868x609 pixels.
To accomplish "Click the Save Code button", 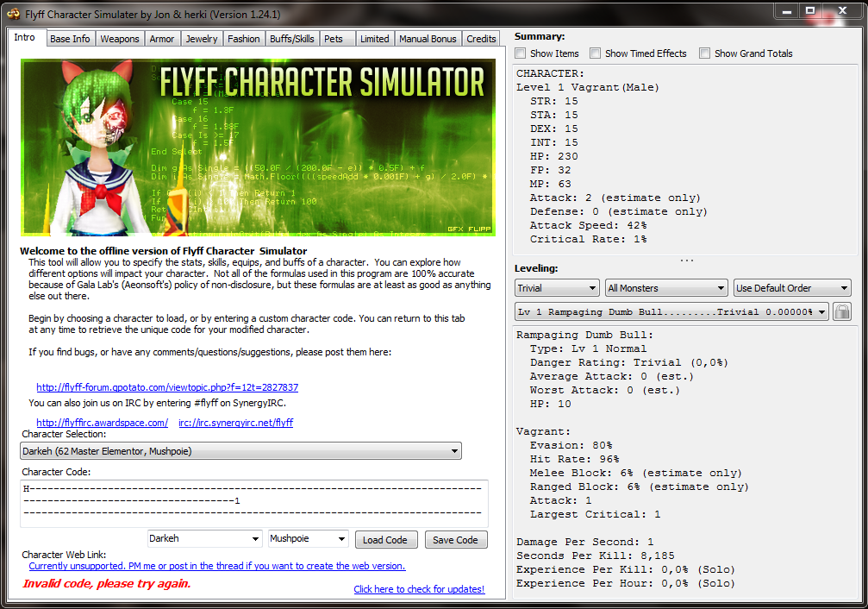I will [456, 540].
